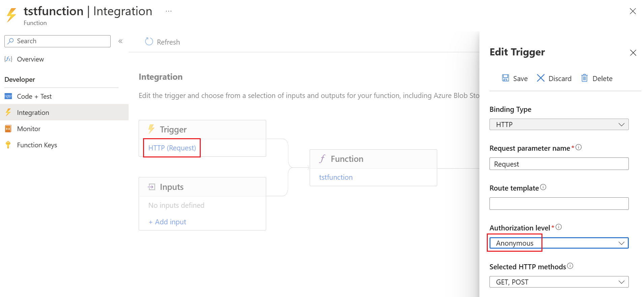Click the Integration lightning icon in sidebar

pyautogui.click(x=8, y=112)
